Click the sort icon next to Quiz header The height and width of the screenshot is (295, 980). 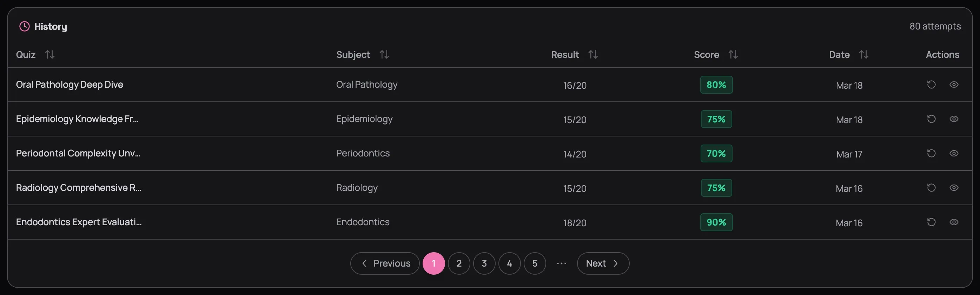(x=50, y=54)
